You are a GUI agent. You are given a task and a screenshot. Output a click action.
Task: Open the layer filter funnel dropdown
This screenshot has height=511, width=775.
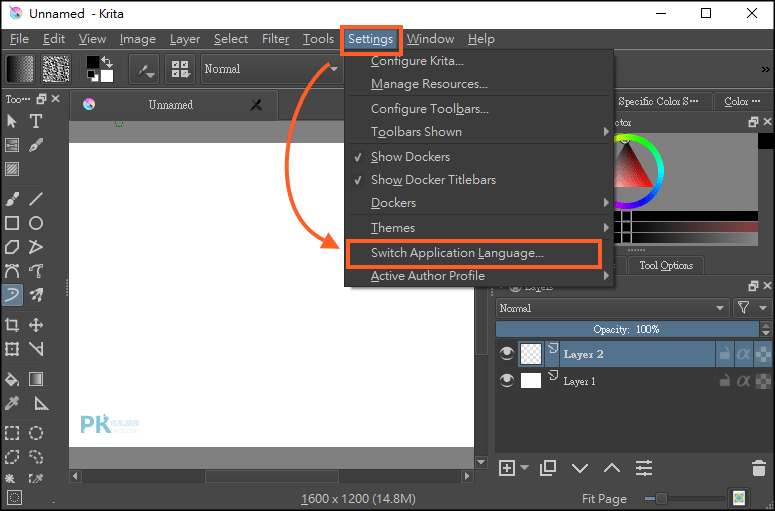pyautogui.click(x=752, y=308)
